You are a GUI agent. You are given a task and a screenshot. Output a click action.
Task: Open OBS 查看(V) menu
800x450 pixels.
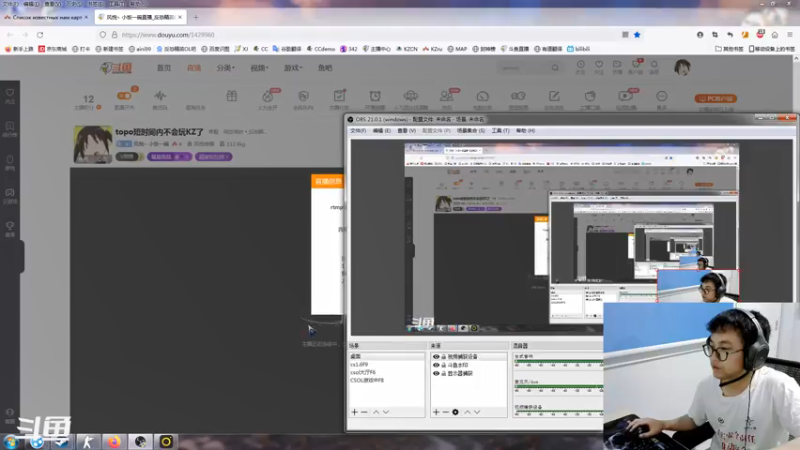[x=406, y=131]
